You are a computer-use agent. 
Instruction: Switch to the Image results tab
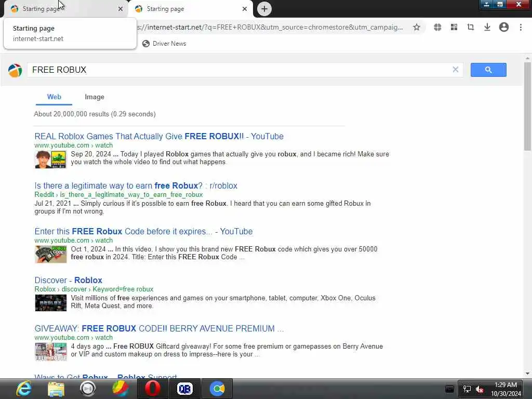click(95, 97)
